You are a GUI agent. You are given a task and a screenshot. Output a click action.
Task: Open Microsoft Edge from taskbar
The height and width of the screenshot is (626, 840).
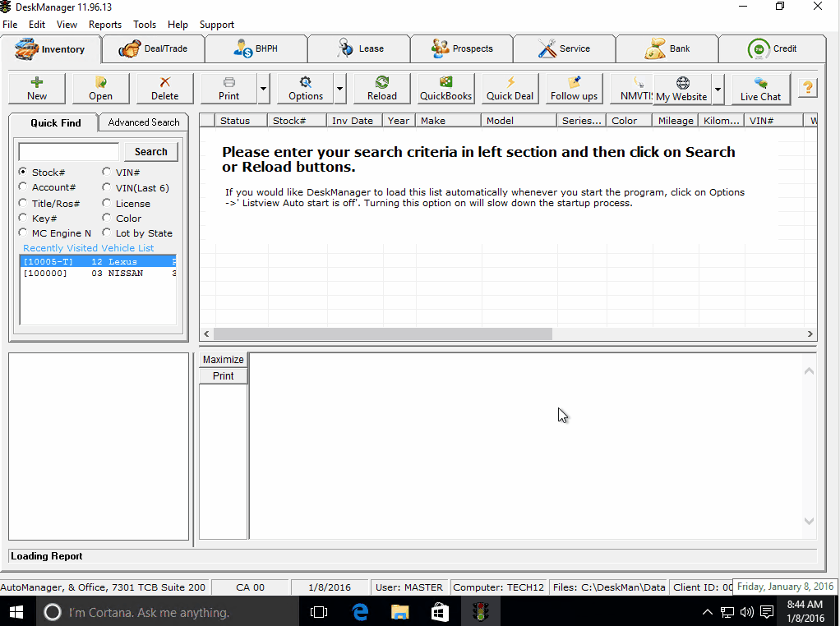[x=360, y=611]
